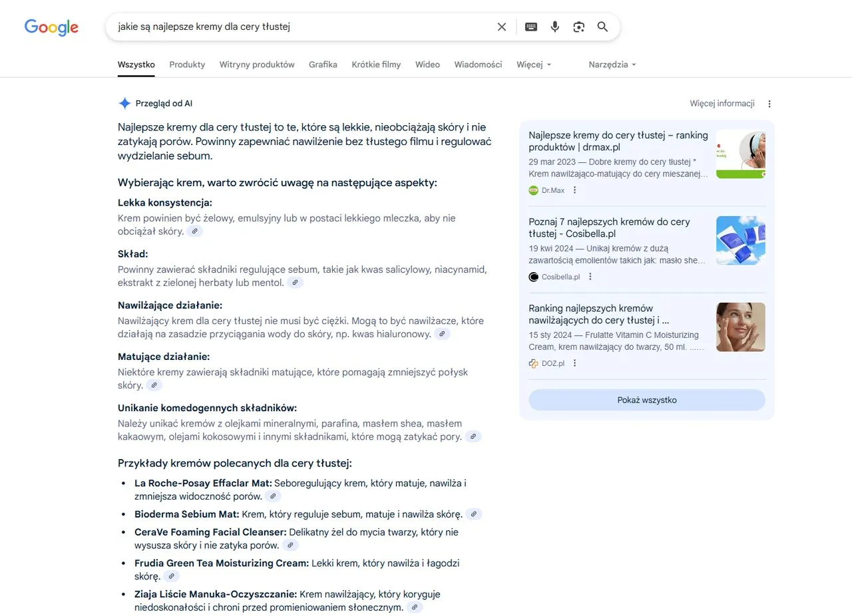Open the options menu for Dr.Max result

[x=575, y=190]
